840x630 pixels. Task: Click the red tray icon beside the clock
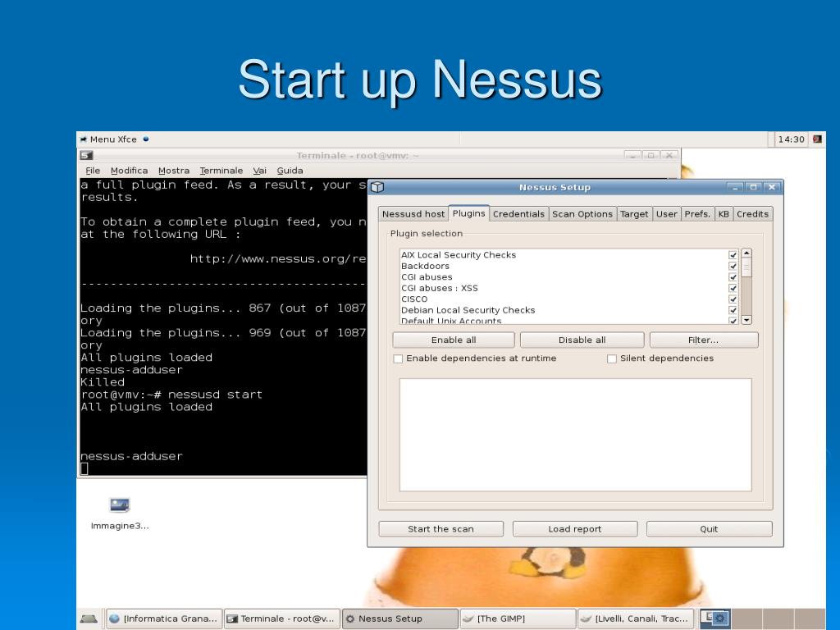[816, 139]
